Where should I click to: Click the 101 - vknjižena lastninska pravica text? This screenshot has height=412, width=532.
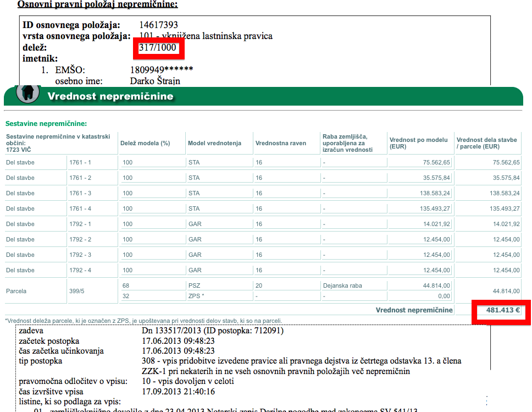click(x=206, y=36)
